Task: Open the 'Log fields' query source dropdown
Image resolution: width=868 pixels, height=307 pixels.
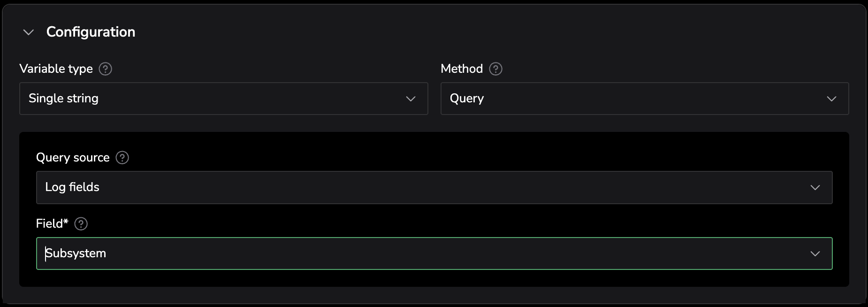Action: click(434, 187)
